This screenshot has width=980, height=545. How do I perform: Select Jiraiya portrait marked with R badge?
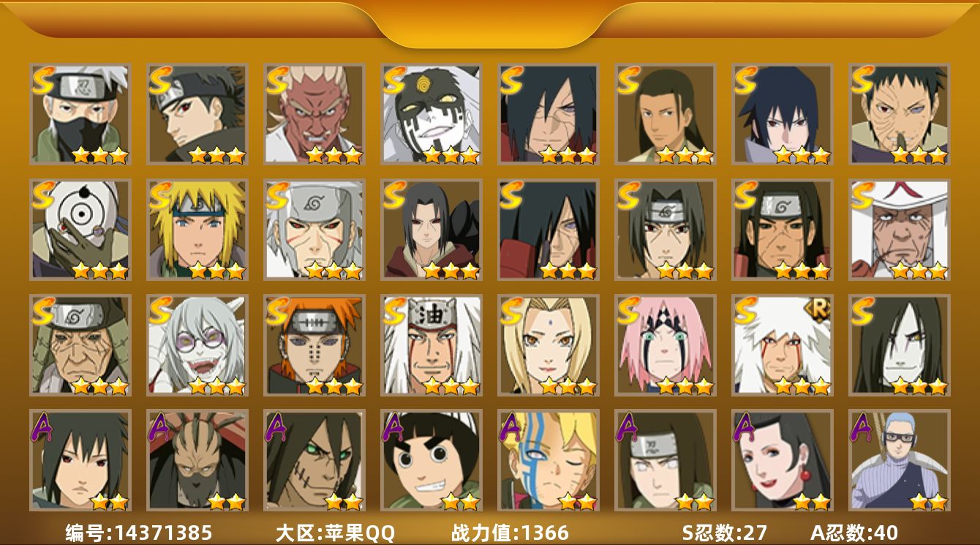783,345
